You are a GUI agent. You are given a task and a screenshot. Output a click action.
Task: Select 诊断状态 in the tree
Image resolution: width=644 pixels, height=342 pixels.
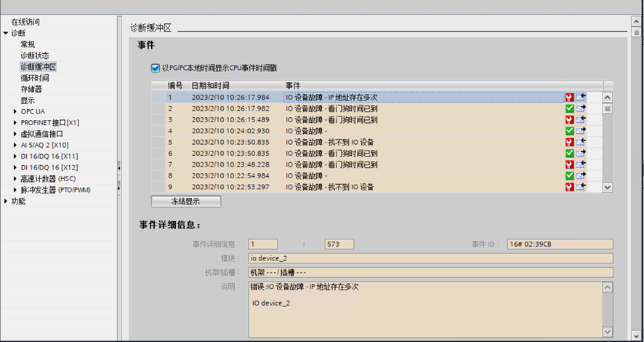(x=35, y=55)
